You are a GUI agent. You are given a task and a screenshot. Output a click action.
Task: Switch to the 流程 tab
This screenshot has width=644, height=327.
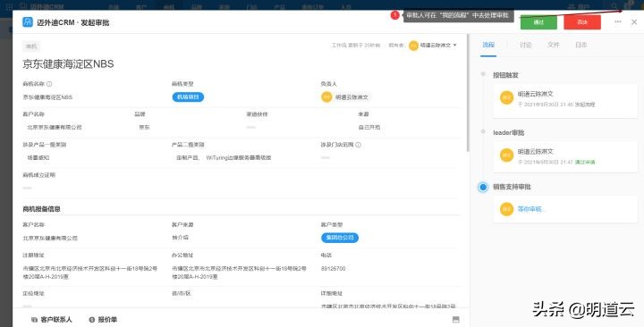tap(488, 45)
